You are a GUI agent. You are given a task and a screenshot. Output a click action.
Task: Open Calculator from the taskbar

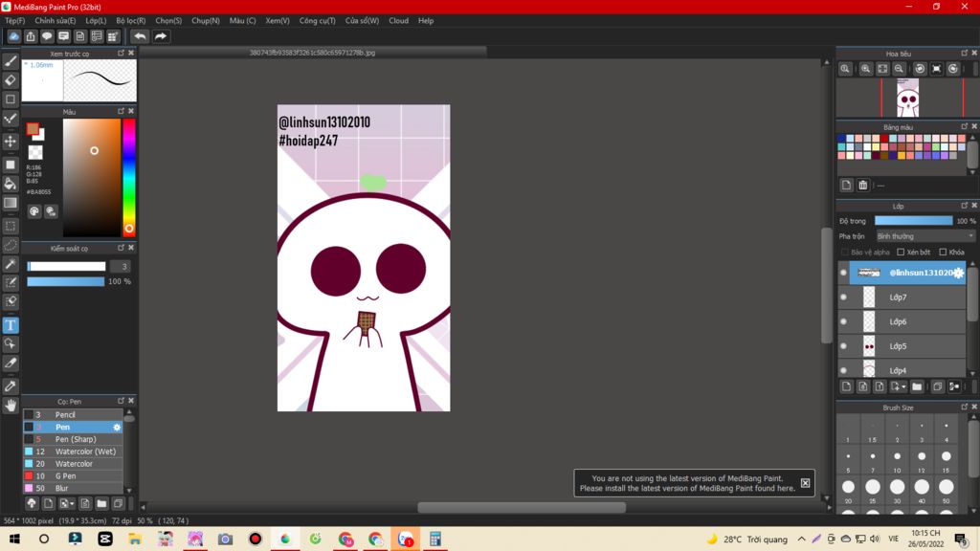pos(435,540)
